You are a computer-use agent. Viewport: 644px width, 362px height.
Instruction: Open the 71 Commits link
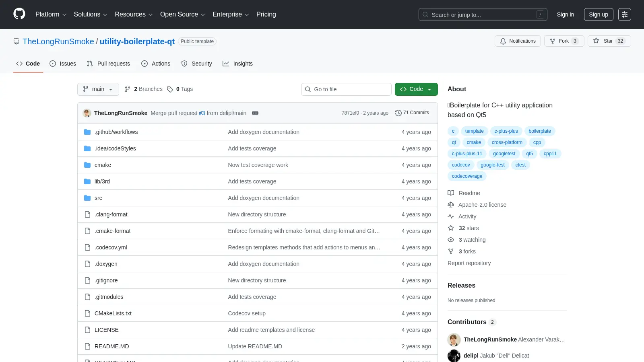412,113
